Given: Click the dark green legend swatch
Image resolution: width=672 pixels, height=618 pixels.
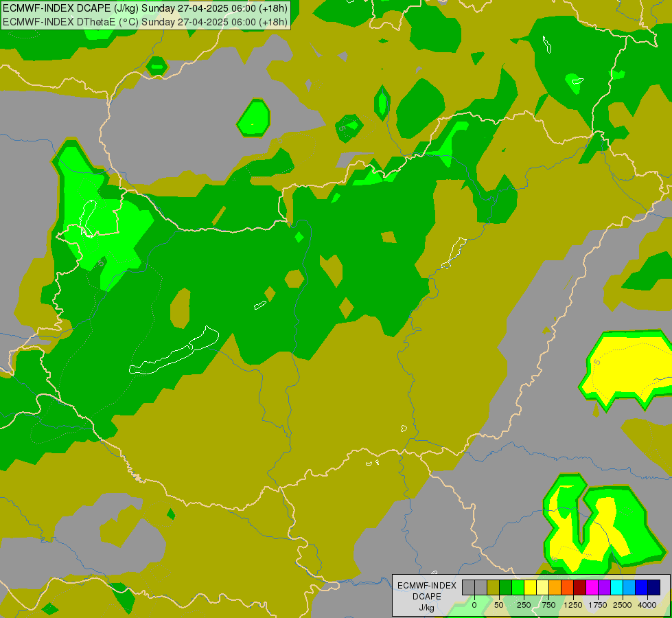Looking at the screenshot, I should tap(506, 587).
